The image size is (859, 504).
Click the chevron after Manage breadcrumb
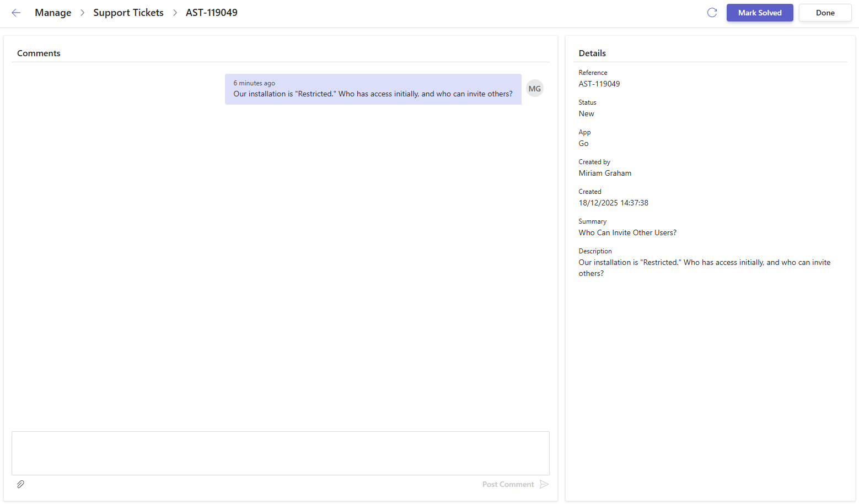[82, 13]
